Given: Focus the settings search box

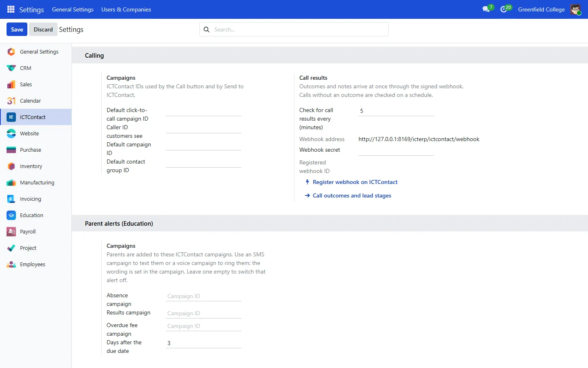Looking at the screenshot, I should (x=294, y=29).
